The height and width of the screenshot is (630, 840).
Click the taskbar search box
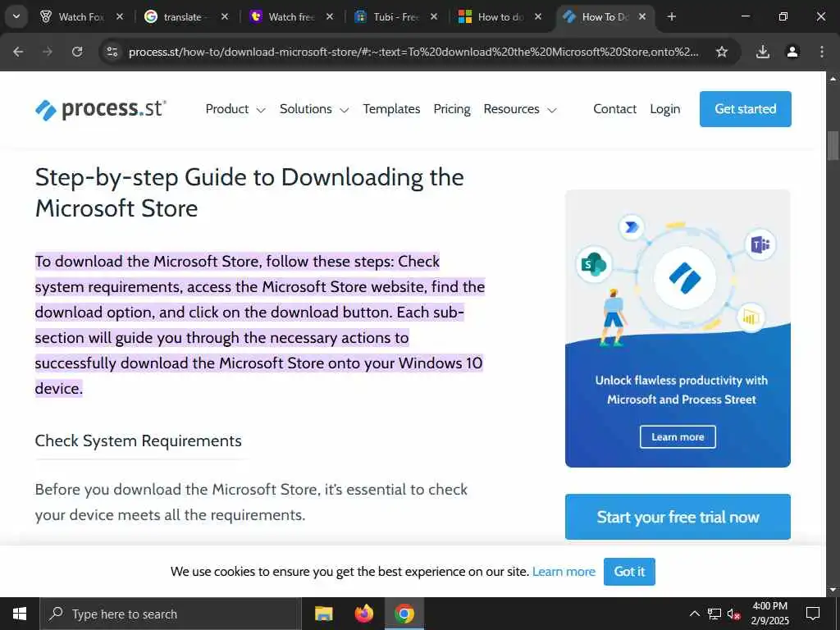tap(171, 614)
